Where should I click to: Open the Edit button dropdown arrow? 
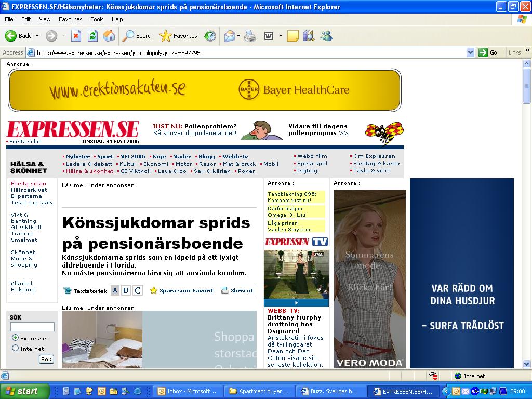tap(281, 36)
